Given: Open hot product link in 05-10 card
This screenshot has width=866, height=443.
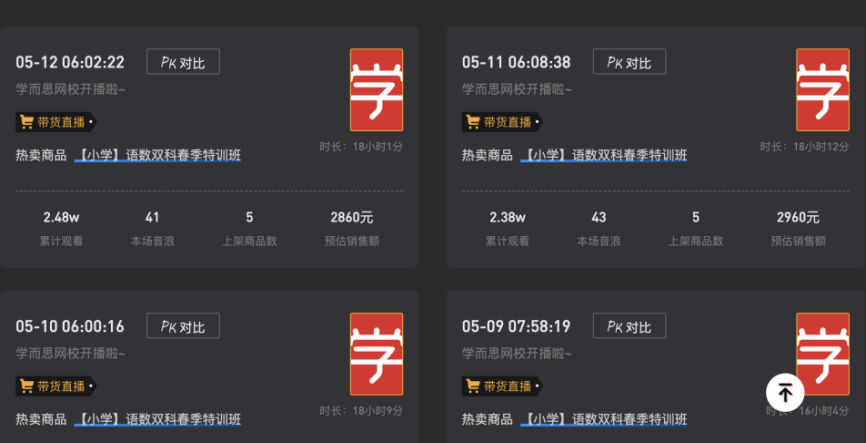Looking at the screenshot, I should [x=157, y=419].
